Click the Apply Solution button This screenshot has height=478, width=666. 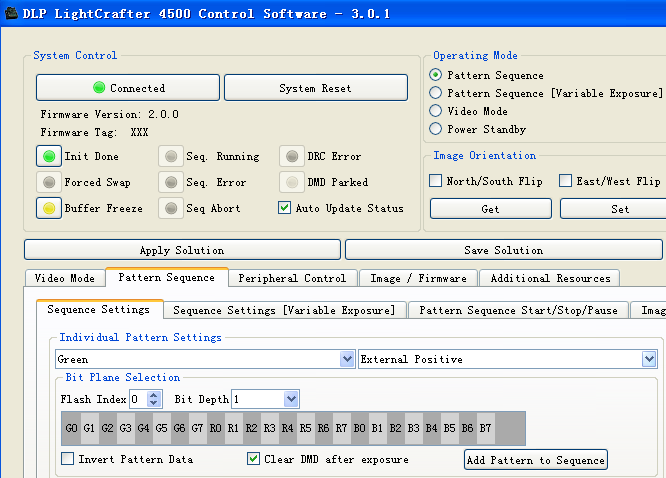(182, 250)
